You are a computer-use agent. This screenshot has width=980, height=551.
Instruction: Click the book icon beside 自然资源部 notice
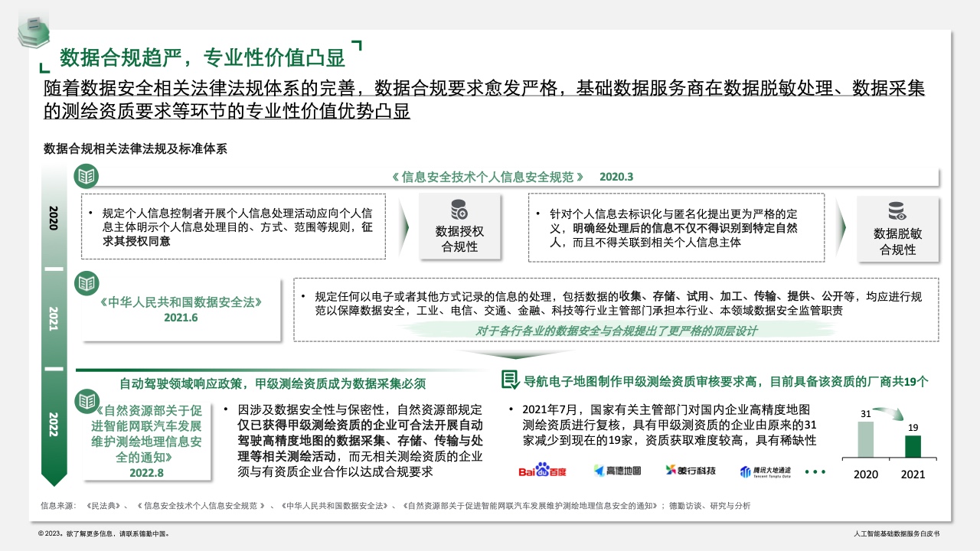pyautogui.click(x=86, y=399)
